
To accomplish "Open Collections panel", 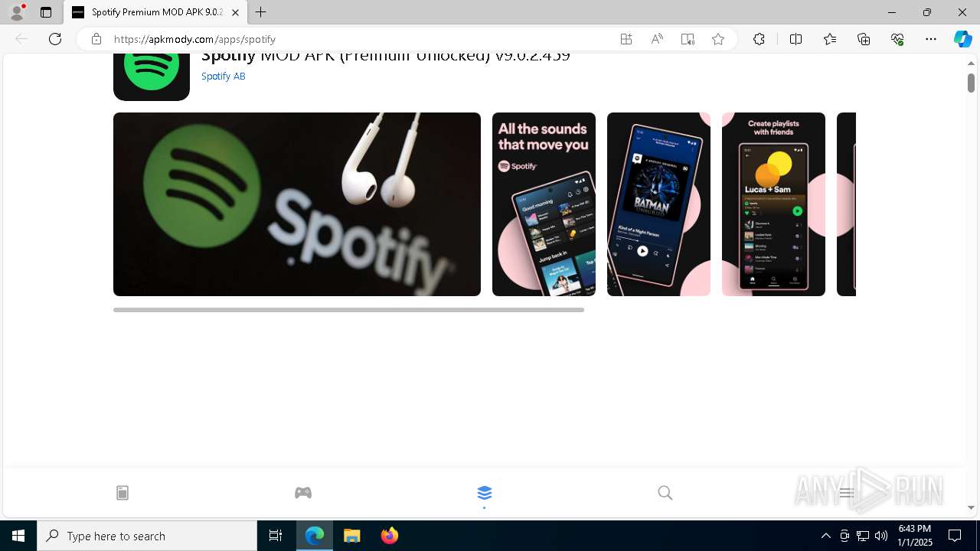I will pos(864,39).
